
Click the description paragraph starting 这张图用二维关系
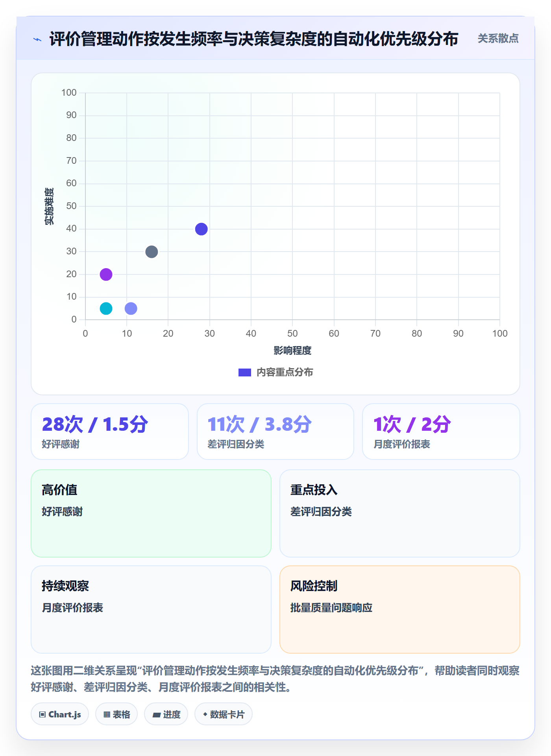click(x=275, y=679)
